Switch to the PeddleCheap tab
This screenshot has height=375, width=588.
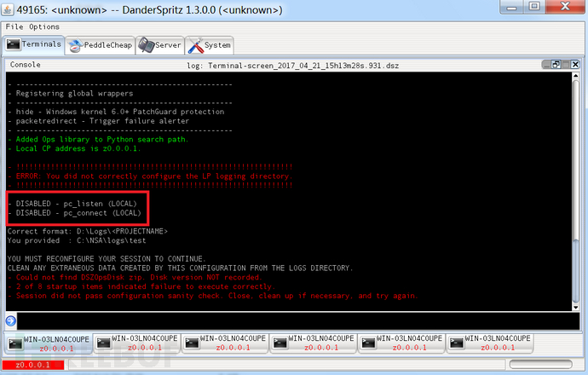(100, 45)
